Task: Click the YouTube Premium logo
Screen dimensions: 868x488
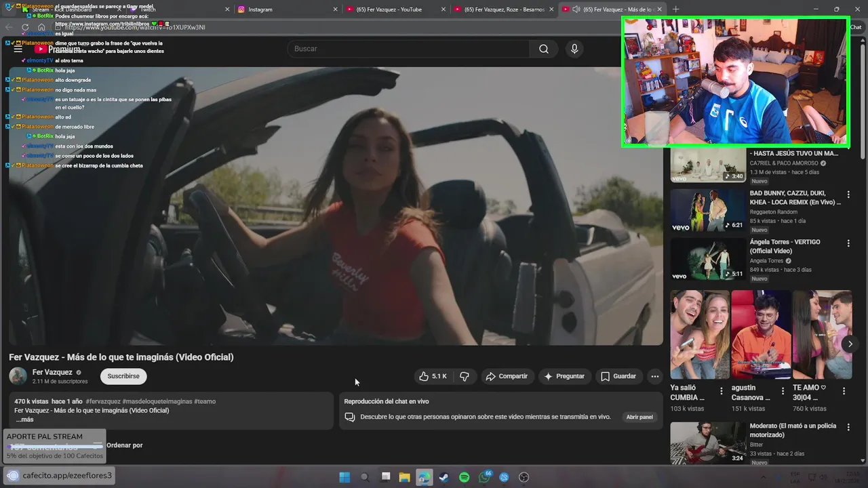Action: pos(58,49)
